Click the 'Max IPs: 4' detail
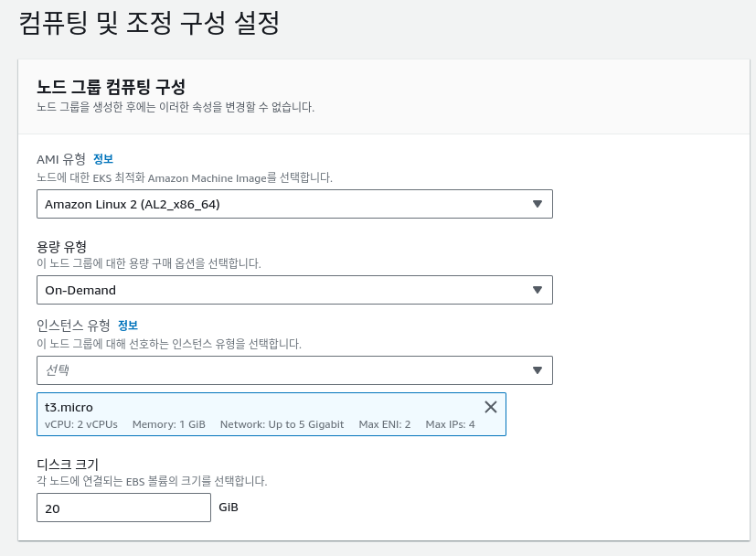 pyautogui.click(x=450, y=424)
